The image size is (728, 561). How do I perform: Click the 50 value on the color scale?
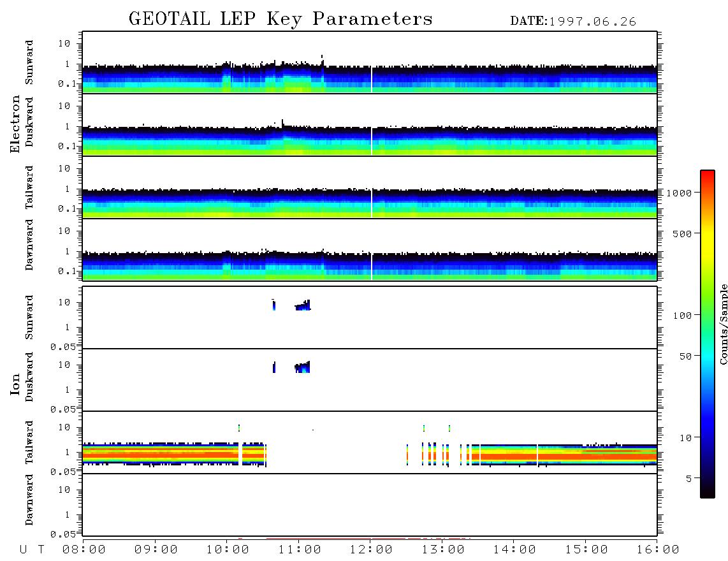(x=686, y=356)
